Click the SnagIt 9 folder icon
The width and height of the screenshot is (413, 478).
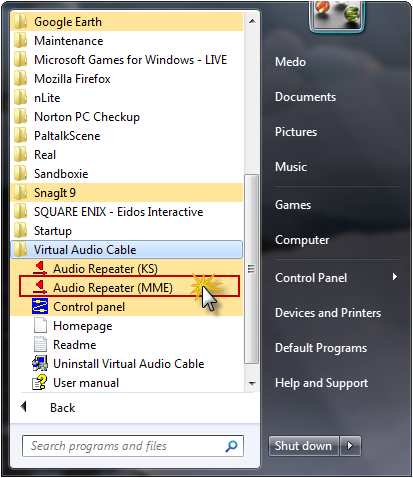coord(21,193)
